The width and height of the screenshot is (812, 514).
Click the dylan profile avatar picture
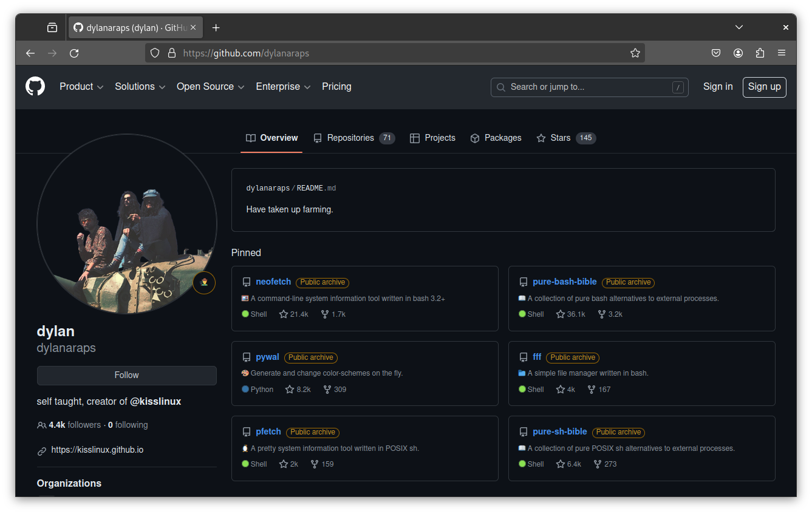tap(127, 224)
